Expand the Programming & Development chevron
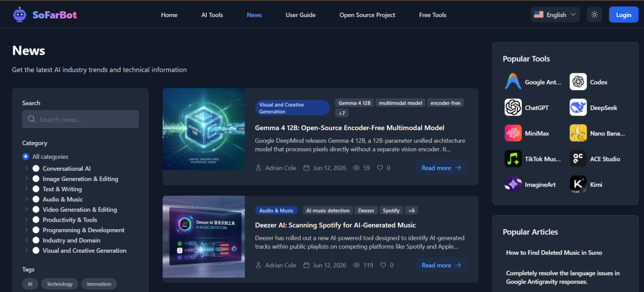Image resolution: width=644 pixels, height=292 pixels. point(26,230)
